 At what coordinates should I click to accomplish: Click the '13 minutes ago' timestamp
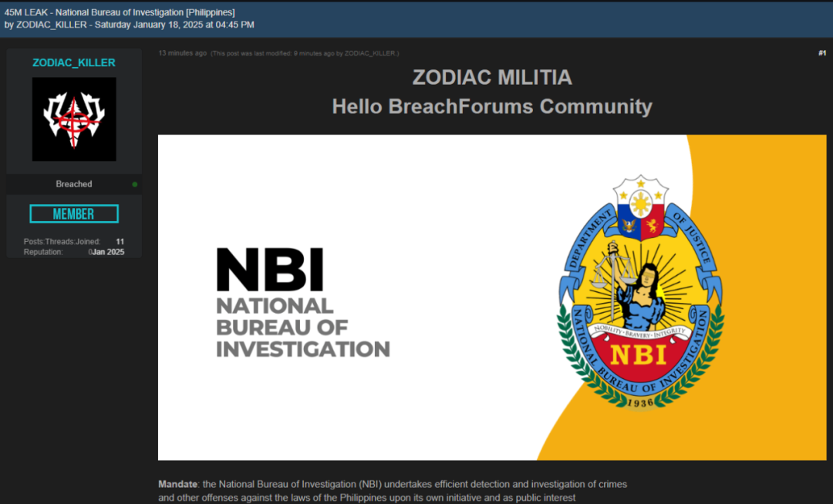(182, 53)
